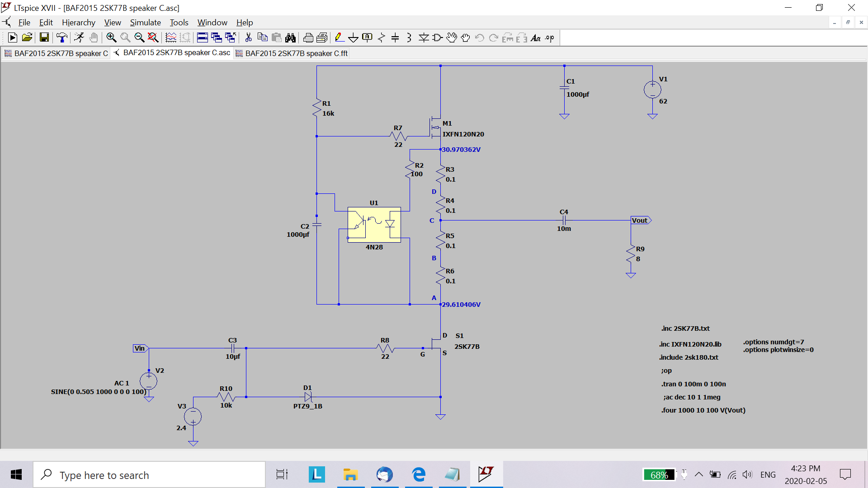Open the Tools menu

pos(179,23)
